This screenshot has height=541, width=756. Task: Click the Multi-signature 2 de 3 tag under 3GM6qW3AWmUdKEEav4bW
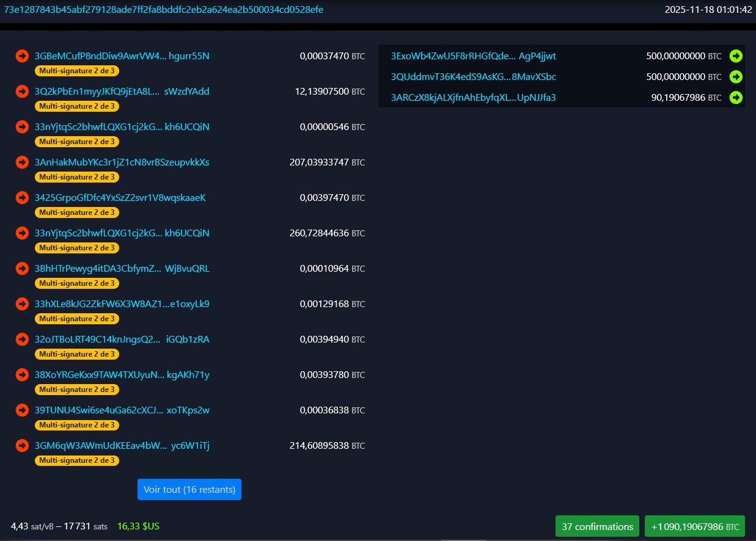click(x=76, y=461)
